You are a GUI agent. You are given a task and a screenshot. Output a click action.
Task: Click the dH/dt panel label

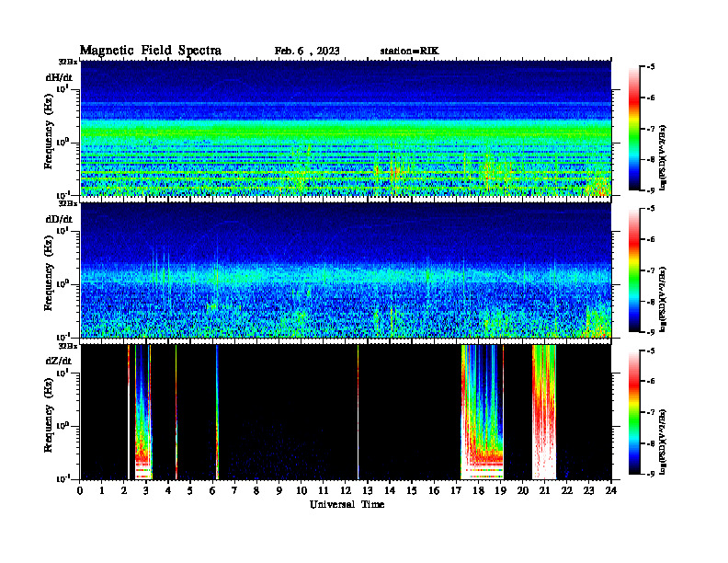[x=59, y=77]
